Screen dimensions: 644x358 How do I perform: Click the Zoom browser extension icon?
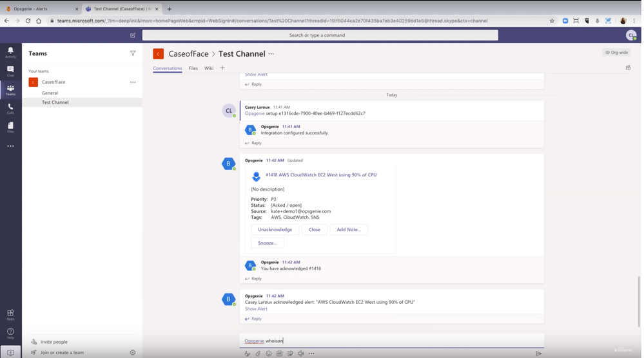point(565,21)
